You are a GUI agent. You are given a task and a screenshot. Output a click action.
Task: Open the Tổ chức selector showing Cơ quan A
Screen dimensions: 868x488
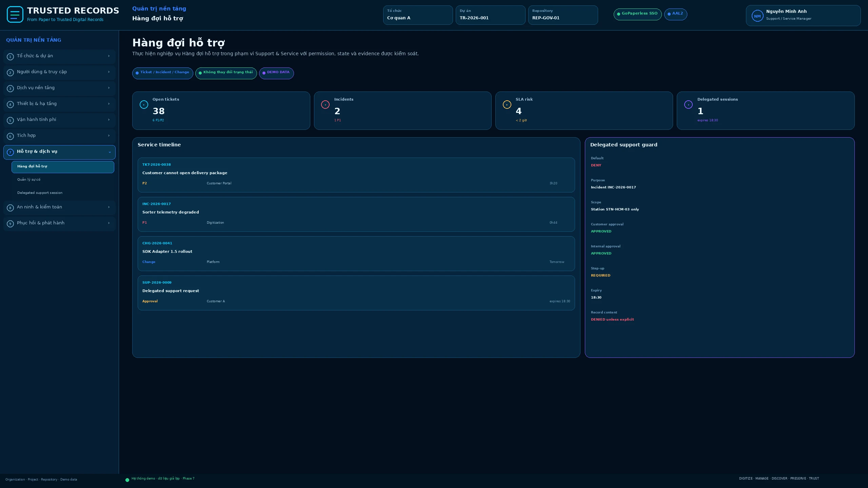point(418,15)
